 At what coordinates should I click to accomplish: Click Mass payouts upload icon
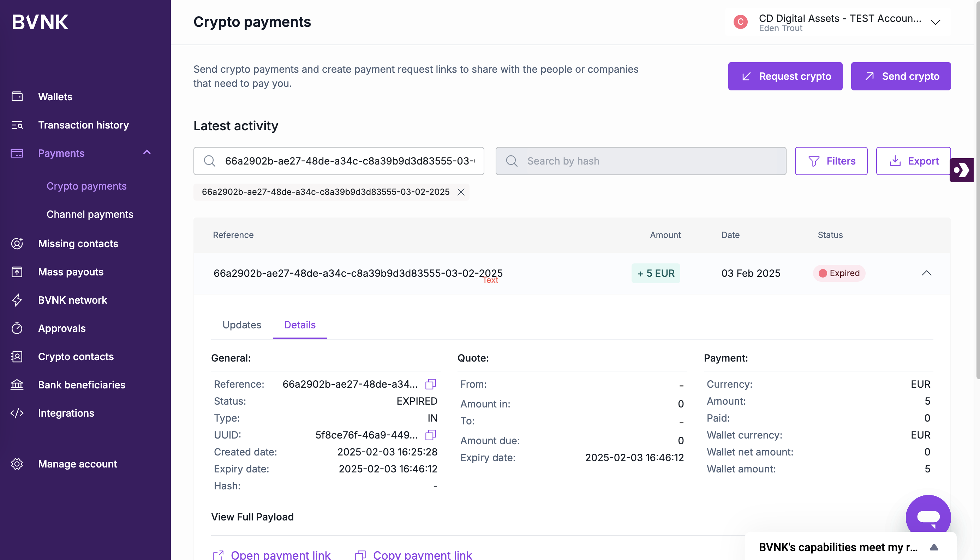point(17,272)
